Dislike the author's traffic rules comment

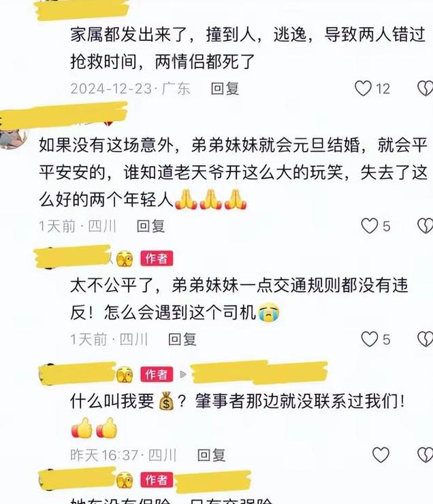(425, 339)
